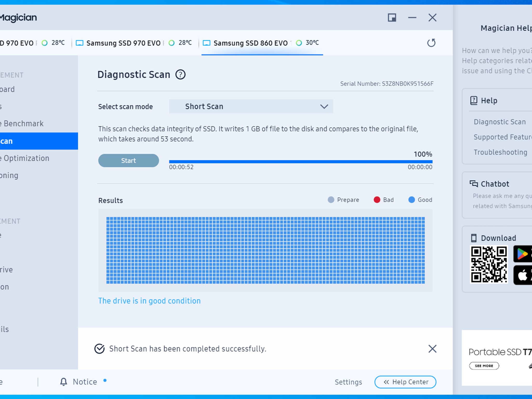Open Settings from the bottom bar

coord(349,382)
